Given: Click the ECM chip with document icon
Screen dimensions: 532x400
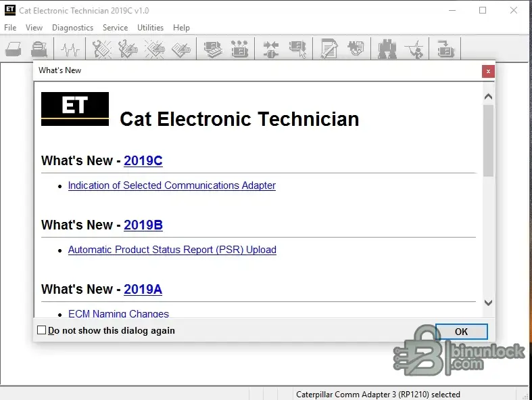Looking at the screenshot, I should [x=356, y=48].
